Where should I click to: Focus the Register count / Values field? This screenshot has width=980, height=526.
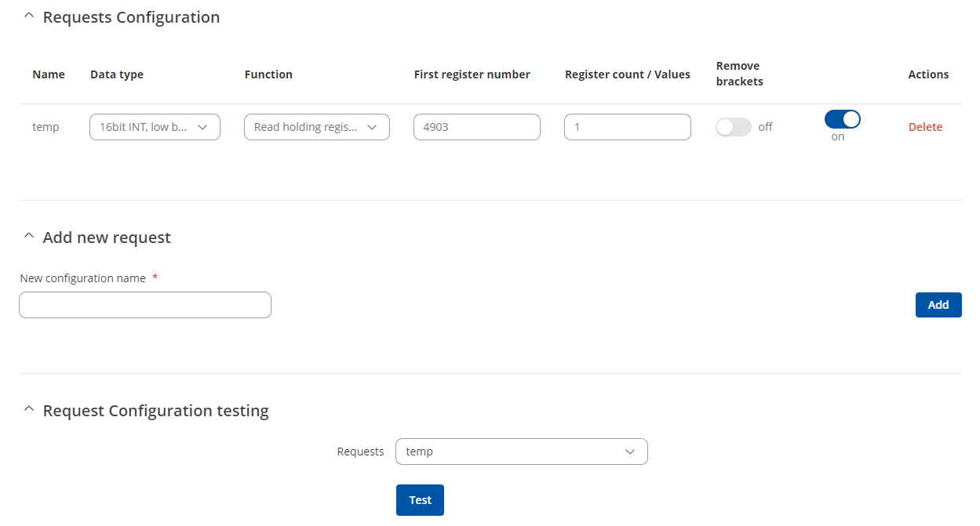click(x=628, y=127)
